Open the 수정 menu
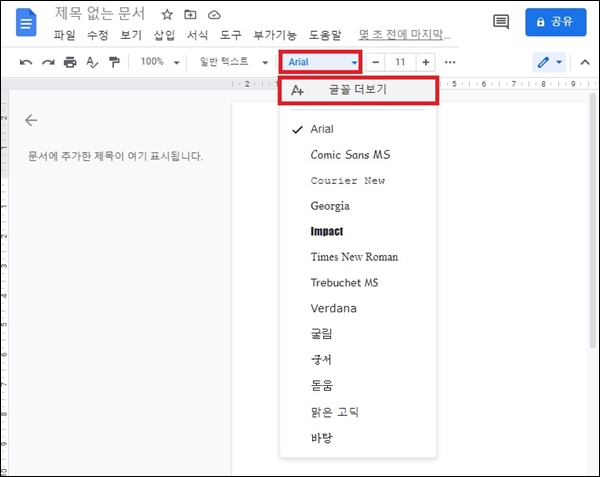The width and height of the screenshot is (600, 477). point(98,35)
